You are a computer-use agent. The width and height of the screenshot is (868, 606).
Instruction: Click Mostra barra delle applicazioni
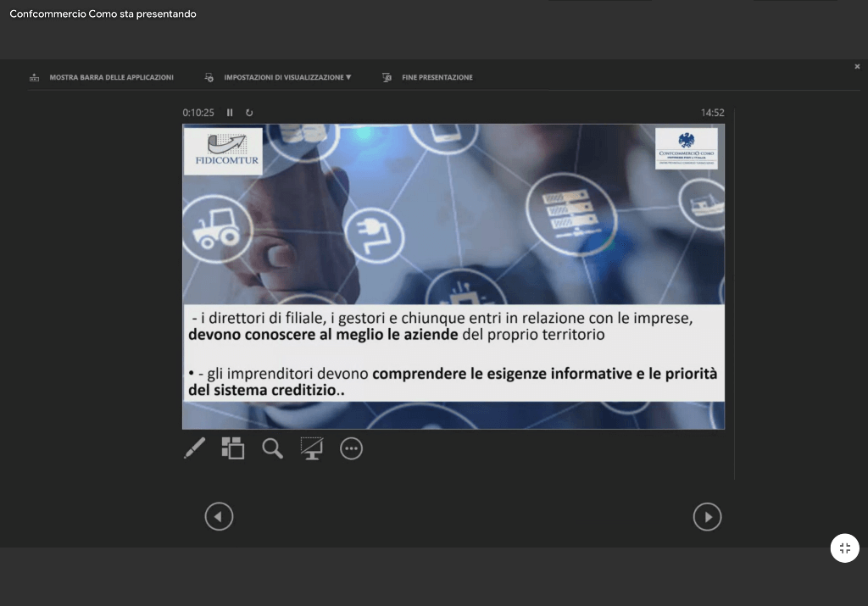click(102, 77)
